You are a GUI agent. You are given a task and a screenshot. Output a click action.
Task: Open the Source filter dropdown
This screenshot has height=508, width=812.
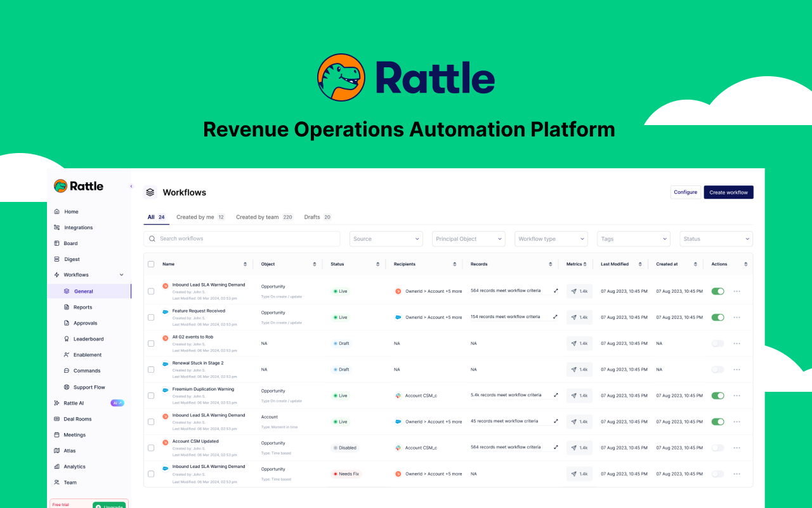(386, 238)
